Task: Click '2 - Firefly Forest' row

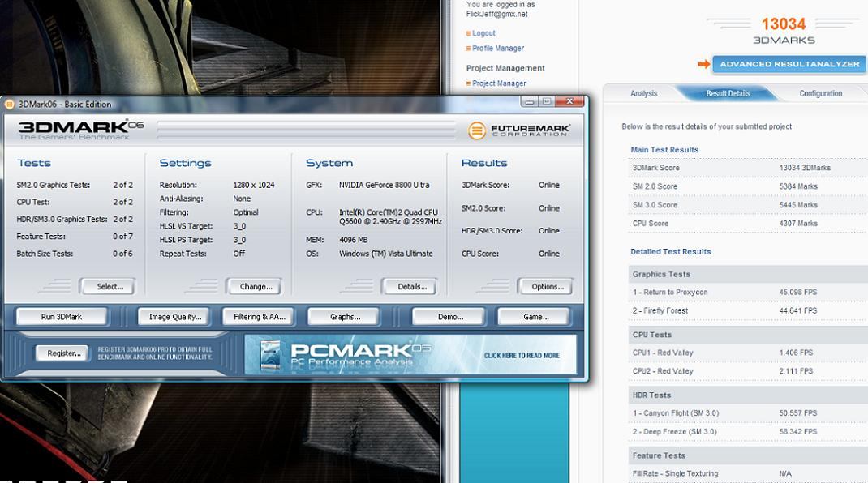Action: coord(748,311)
